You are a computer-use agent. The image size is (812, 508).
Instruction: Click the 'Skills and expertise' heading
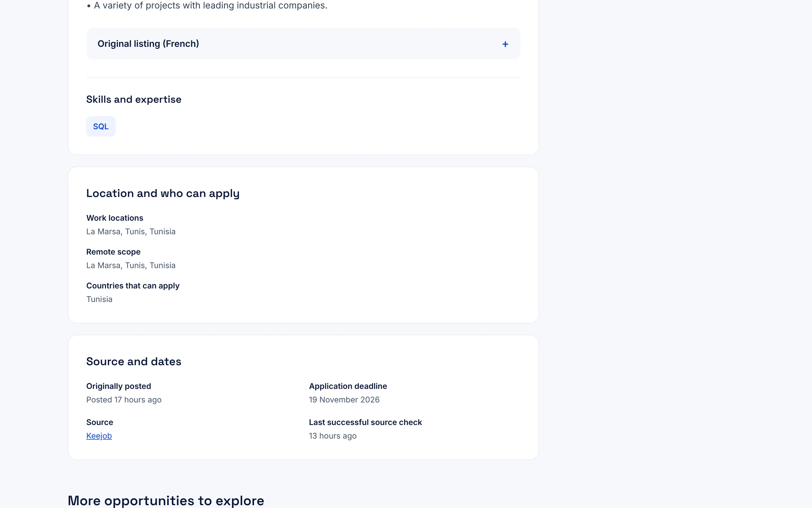pyautogui.click(x=134, y=99)
